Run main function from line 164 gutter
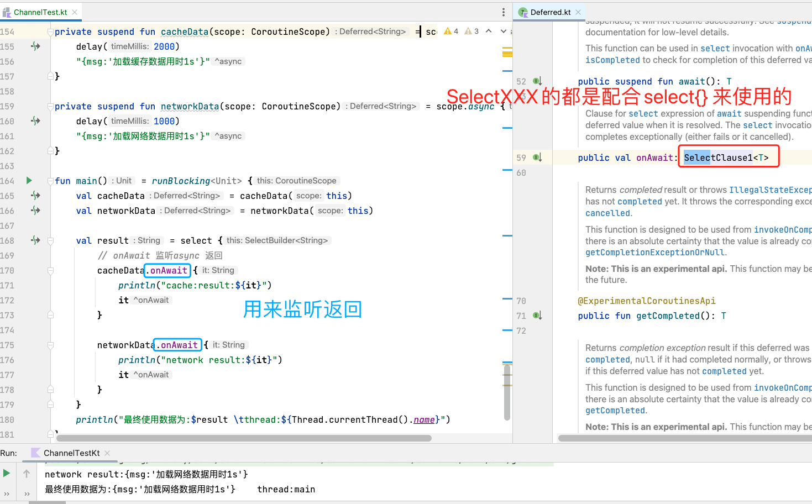This screenshot has width=812, height=504. pos(29,180)
